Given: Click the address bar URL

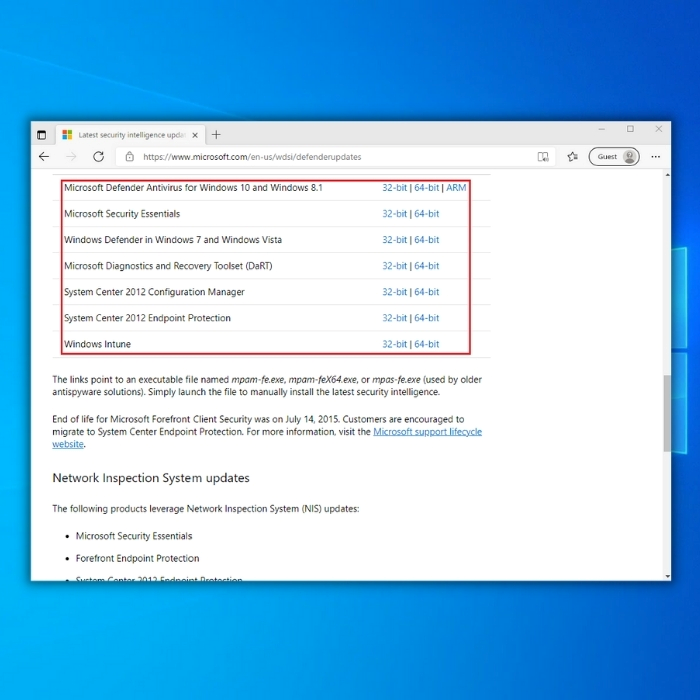Looking at the screenshot, I should (x=252, y=157).
